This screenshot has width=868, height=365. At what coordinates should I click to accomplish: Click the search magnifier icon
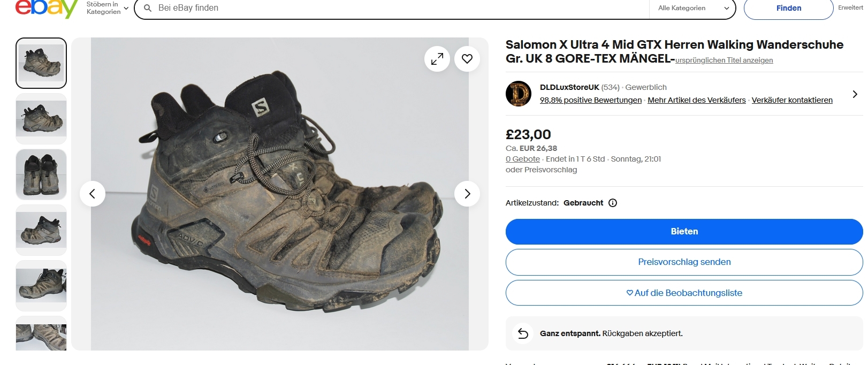(148, 8)
